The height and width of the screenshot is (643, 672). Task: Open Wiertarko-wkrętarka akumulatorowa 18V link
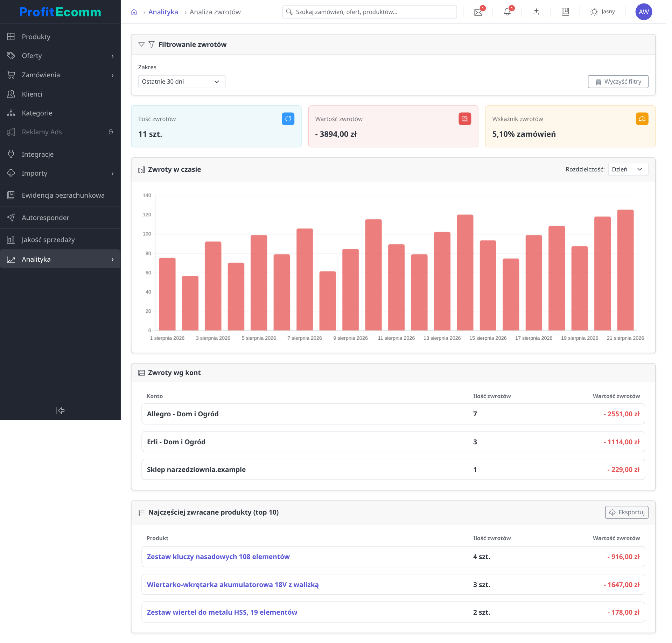pos(233,585)
